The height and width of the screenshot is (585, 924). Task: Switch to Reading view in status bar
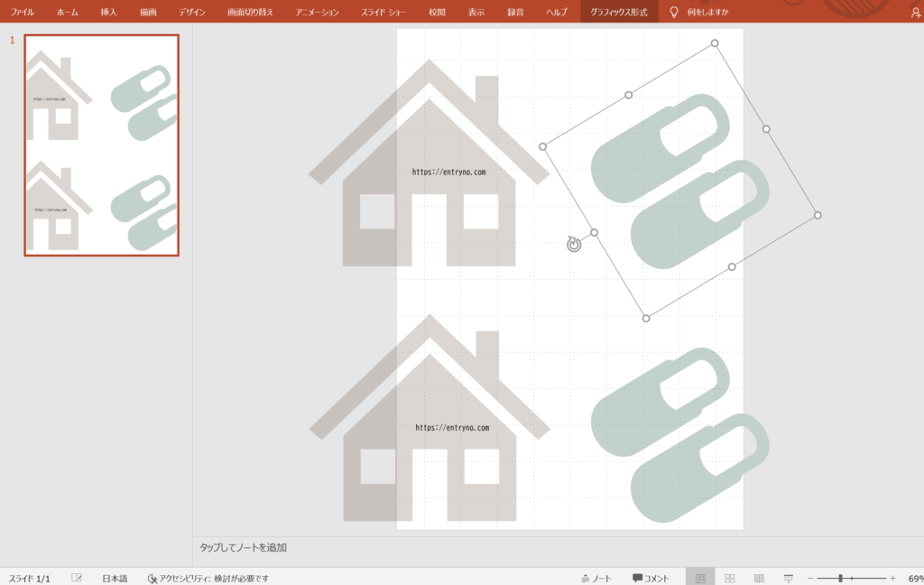(759, 578)
